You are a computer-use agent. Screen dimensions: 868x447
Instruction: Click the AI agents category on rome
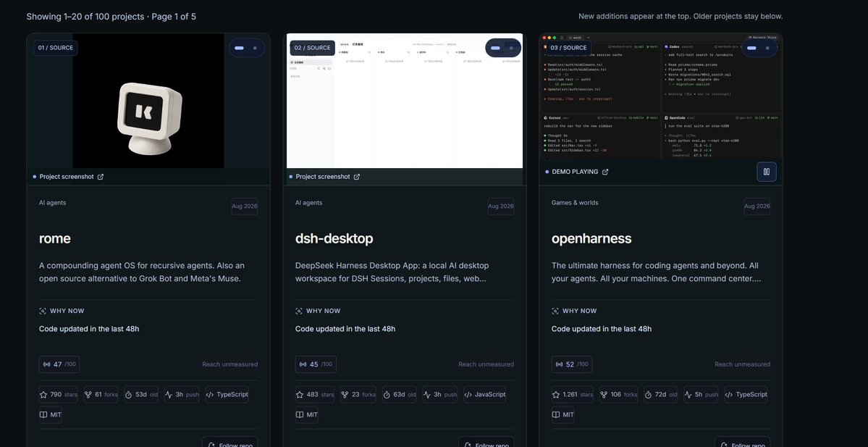point(53,203)
